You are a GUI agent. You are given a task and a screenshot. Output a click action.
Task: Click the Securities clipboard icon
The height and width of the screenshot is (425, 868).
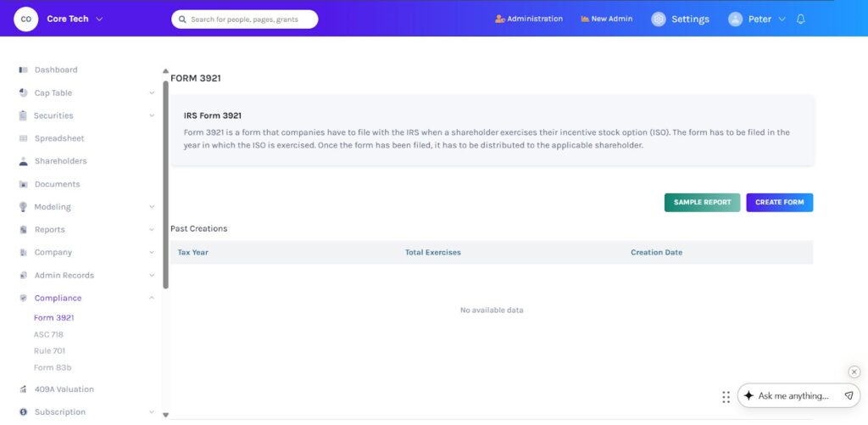(x=23, y=115)
